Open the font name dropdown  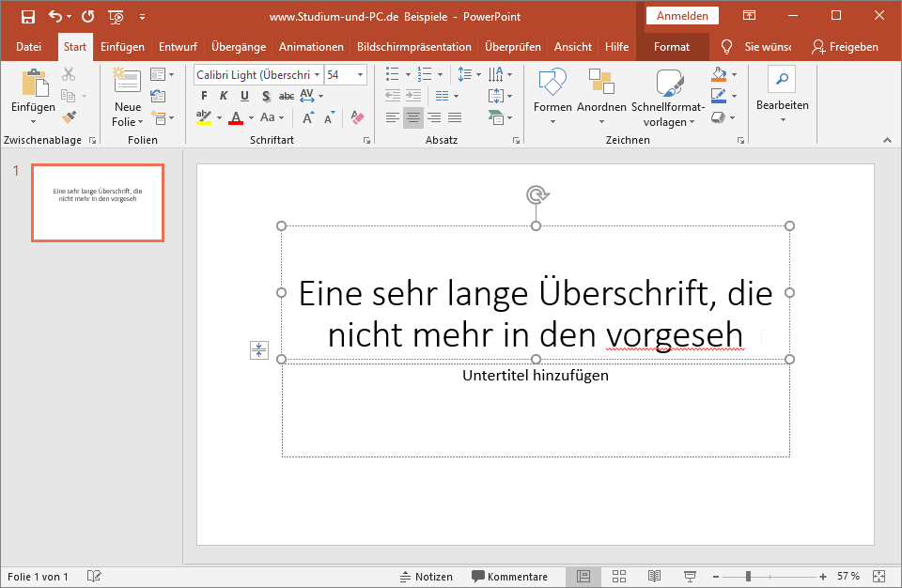click(x=317, y=75)
